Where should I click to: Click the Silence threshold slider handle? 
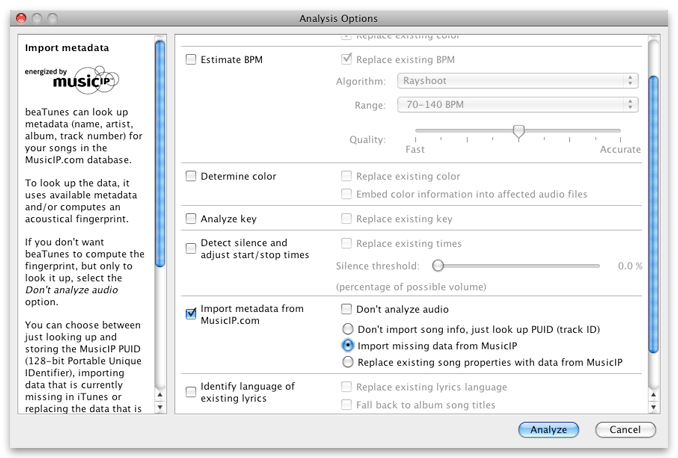coord(438,266)
